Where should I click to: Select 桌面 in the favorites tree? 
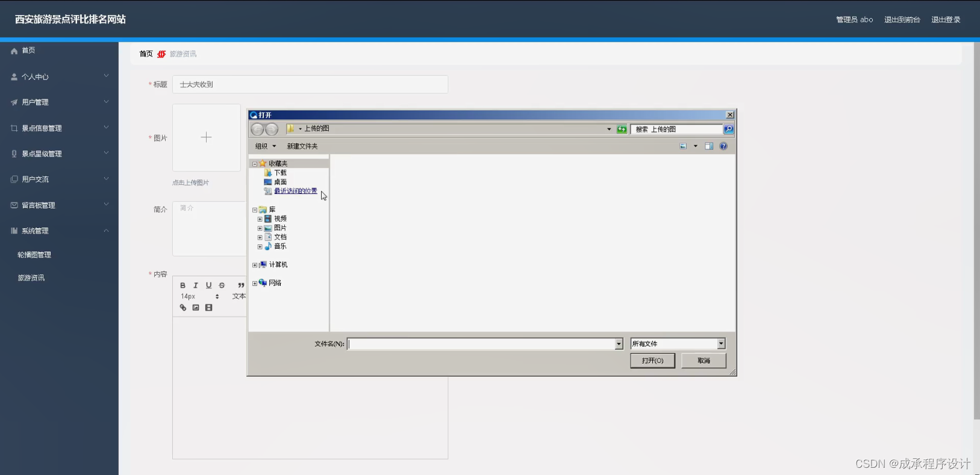280,182
